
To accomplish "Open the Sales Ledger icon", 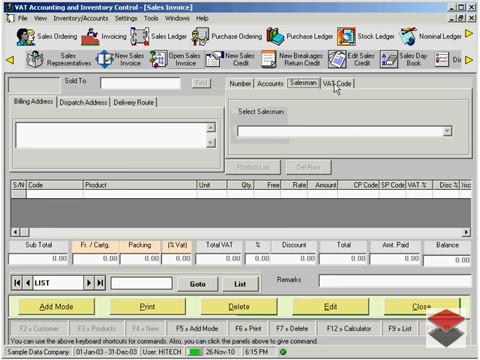I will tap(139, 37).
